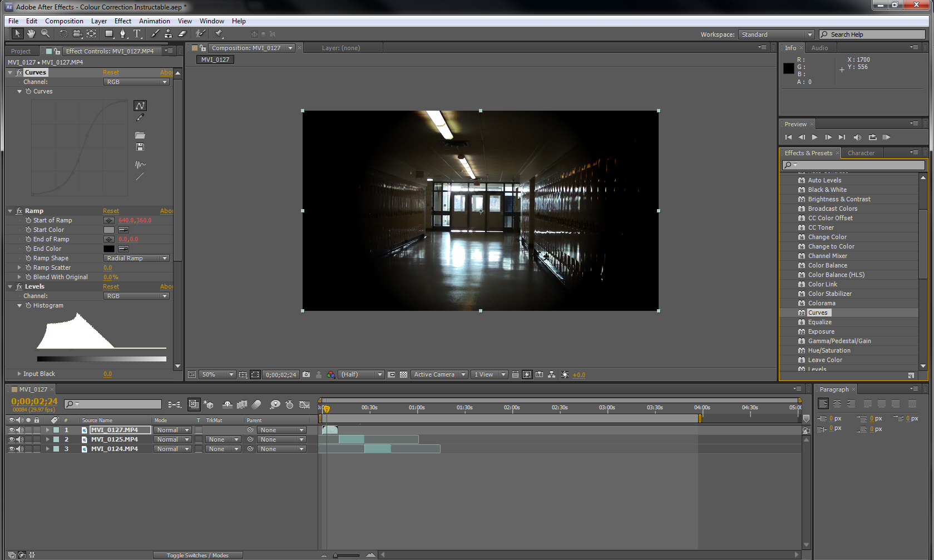
Task: Reset the Levels effect
Action: click(111, 286)
